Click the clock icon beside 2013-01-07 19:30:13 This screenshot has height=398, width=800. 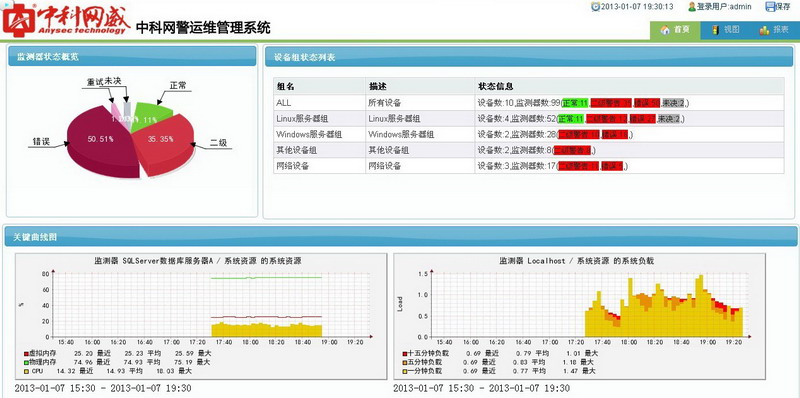[595, 7]
